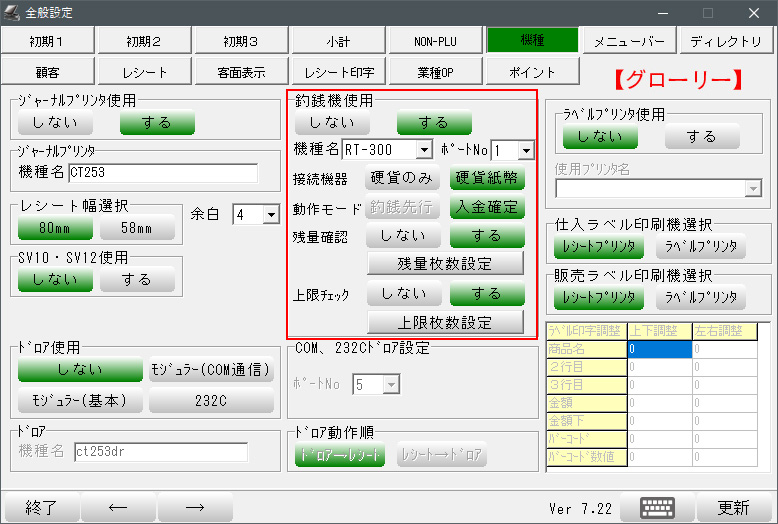Image resolution: width=778 pixels, height=524 pixels.
Task: Select 58mm receipt width
Action: tap(137, 227)
